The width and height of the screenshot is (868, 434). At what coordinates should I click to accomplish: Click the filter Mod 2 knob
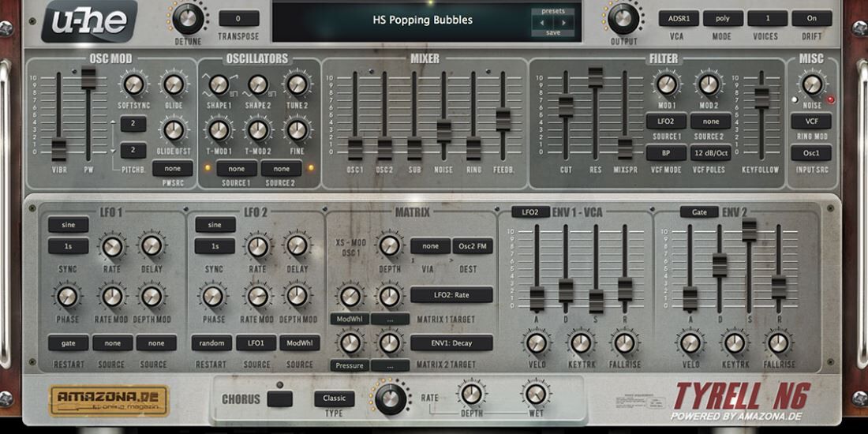tap(709, 84)
